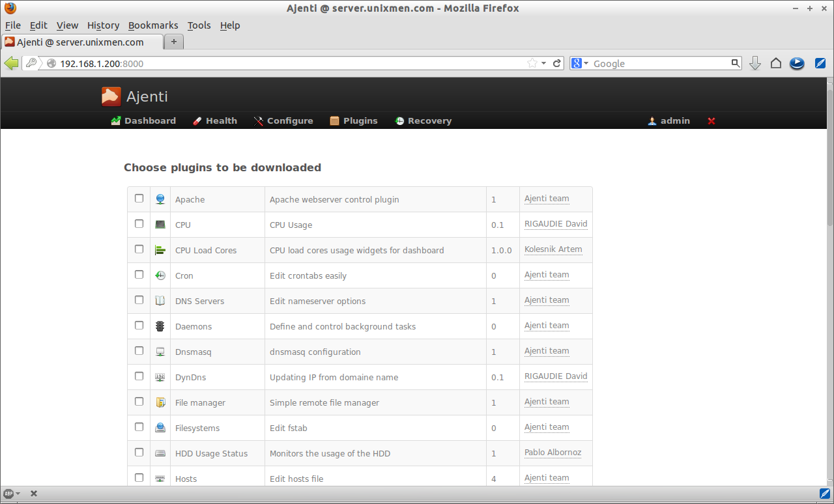Select the Ajenti @ server.unixmen.com tab

coord(82,42)
